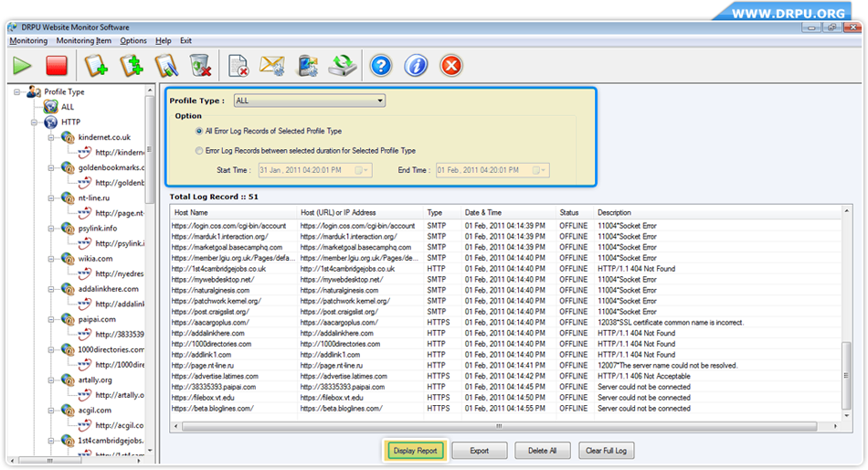
Task: Sort log by Status column header
Action: (574, 213)
